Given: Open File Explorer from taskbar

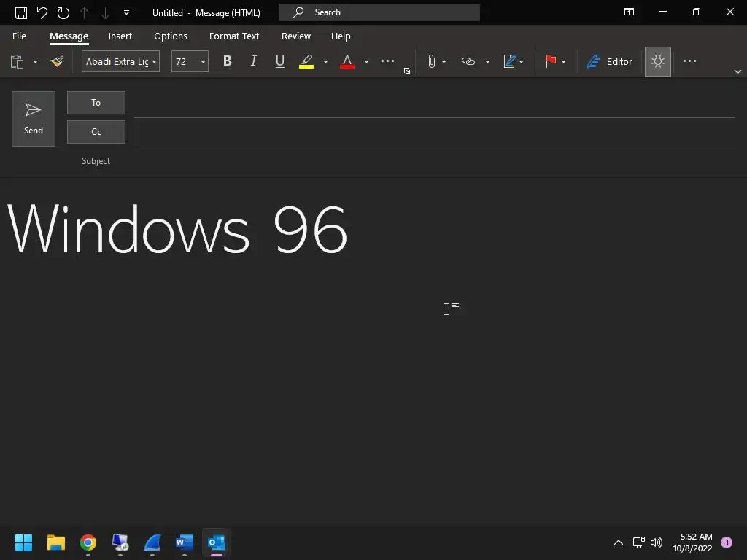Looking at the screenshot, I should [x=55, y=542].
